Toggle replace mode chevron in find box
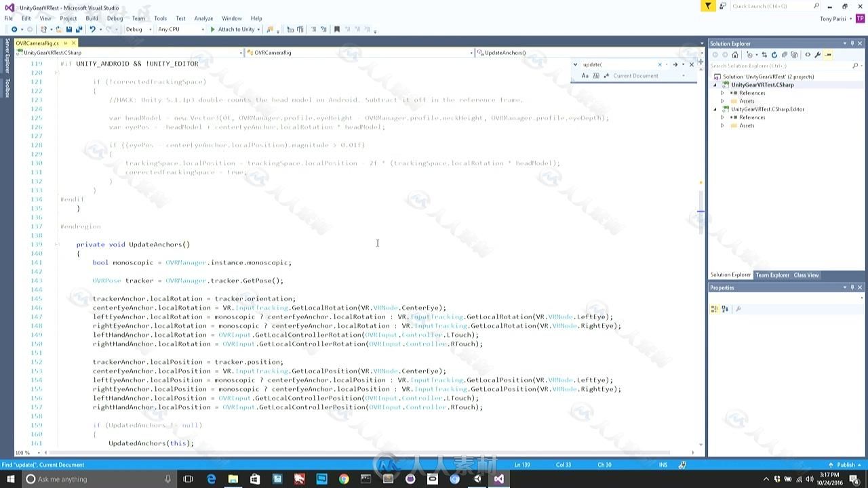Viewport: 868px width, 488px height. pyautogui.click(x=576, y=64)
